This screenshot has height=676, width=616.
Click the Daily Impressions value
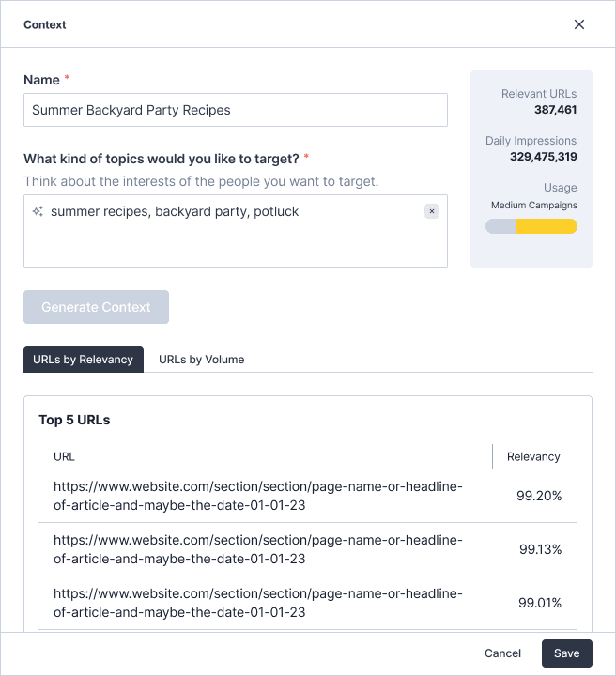click(x=543, y=157)
